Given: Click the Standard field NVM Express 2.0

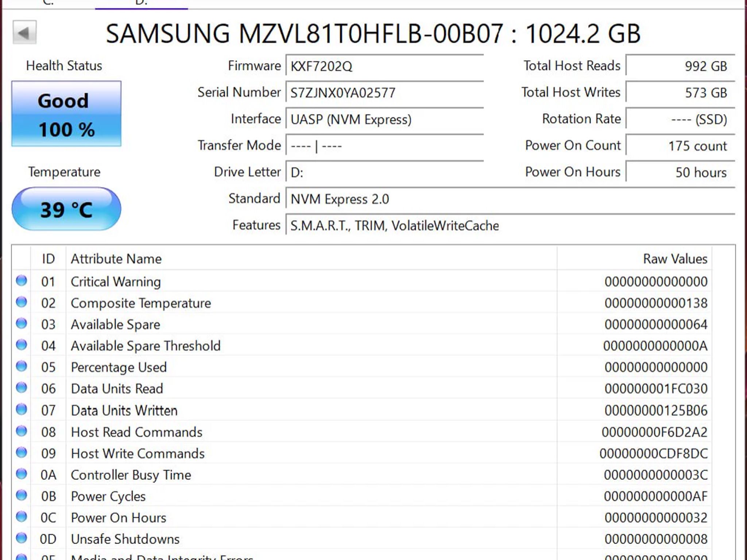Looking at the screenshot, I should [510, 199].
